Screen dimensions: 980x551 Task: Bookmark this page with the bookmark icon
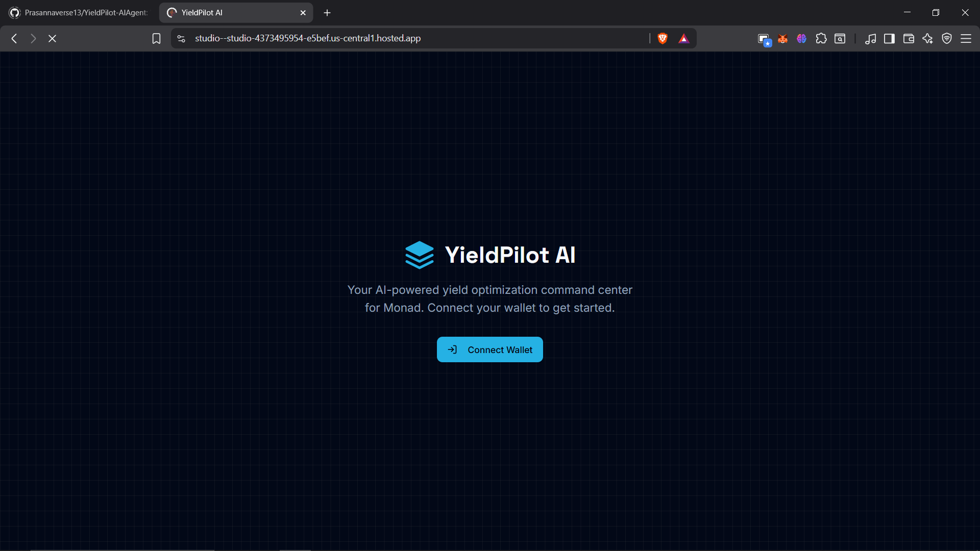(x=156, y=38)
